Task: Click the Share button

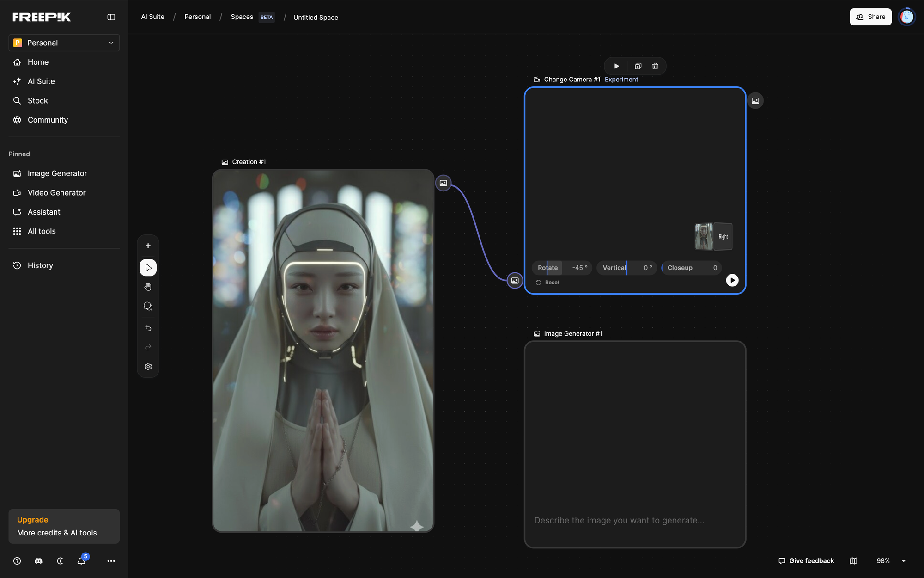Action: pyautogui.click(x=870, y=17)
